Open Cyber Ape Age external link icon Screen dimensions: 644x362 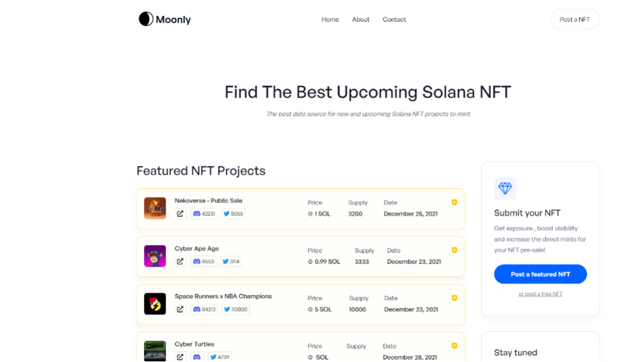[180, 262]
